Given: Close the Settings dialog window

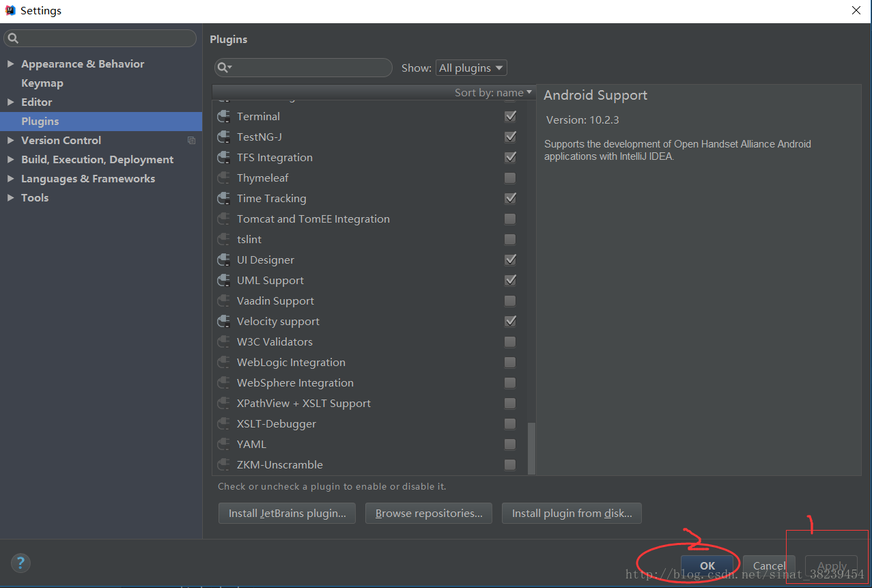Looking at the screenshot, I should [856, 10].
